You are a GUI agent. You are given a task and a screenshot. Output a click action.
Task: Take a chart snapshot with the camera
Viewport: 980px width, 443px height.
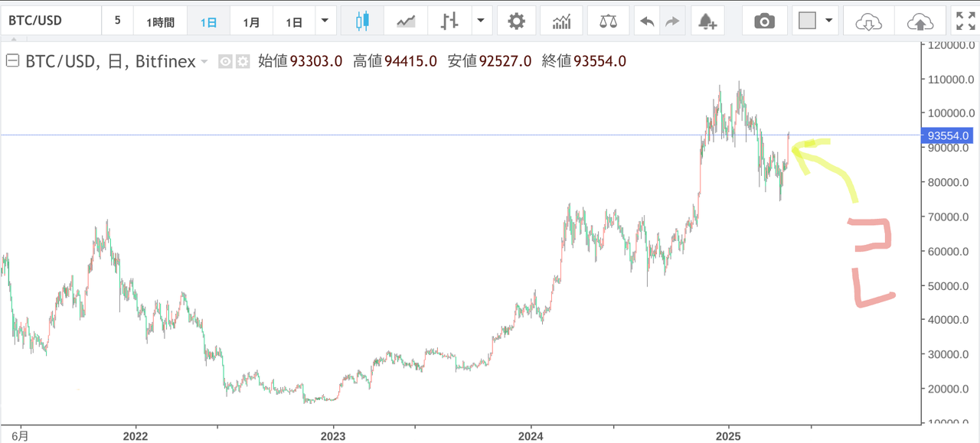coord(764,21)
